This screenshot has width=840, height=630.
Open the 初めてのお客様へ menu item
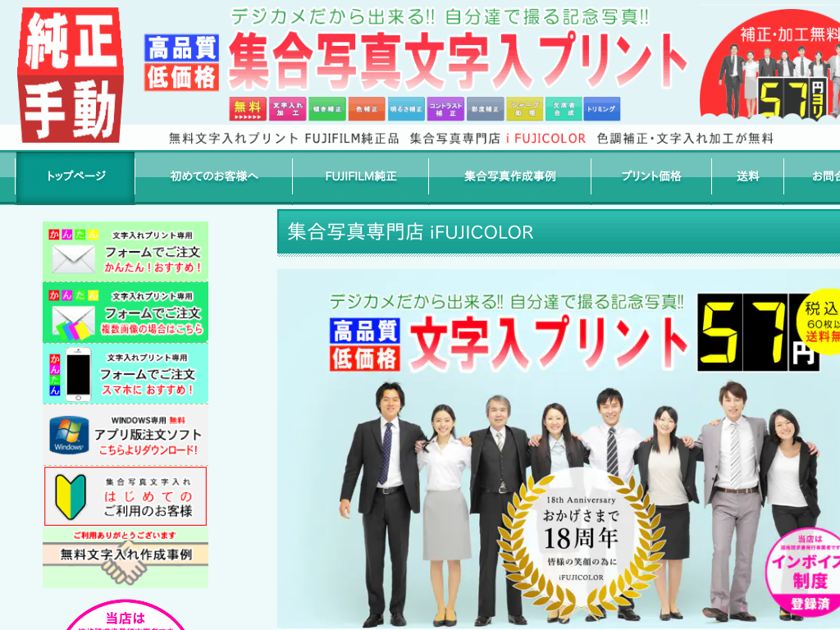click(x=214, y=176)
